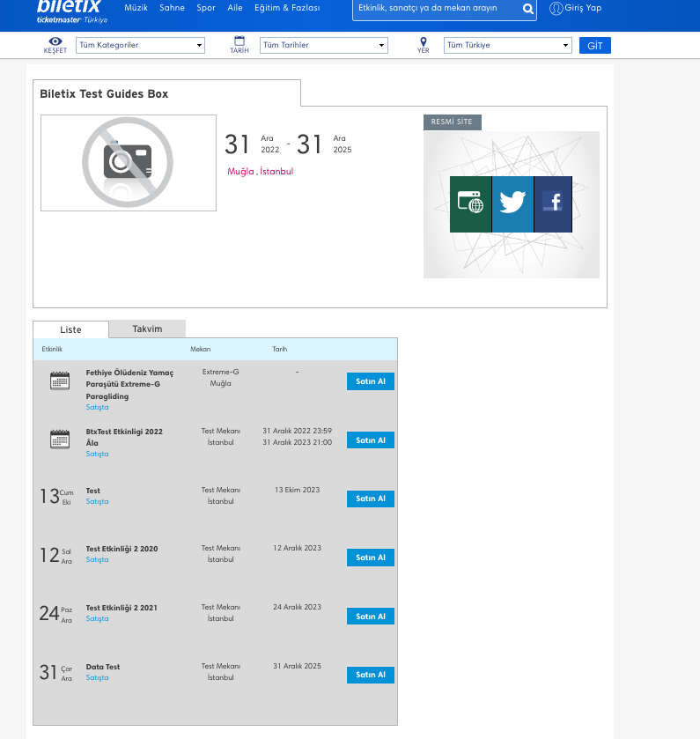Click calendar icon beside BtxTest Etkinligi 2022
This screenshot has height=739, width=700.
pos(60,440)
